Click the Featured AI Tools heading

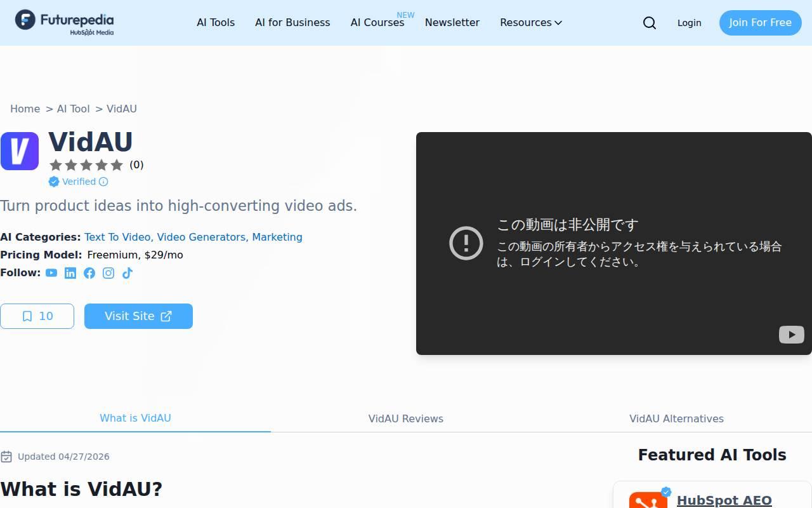point(712,455)
